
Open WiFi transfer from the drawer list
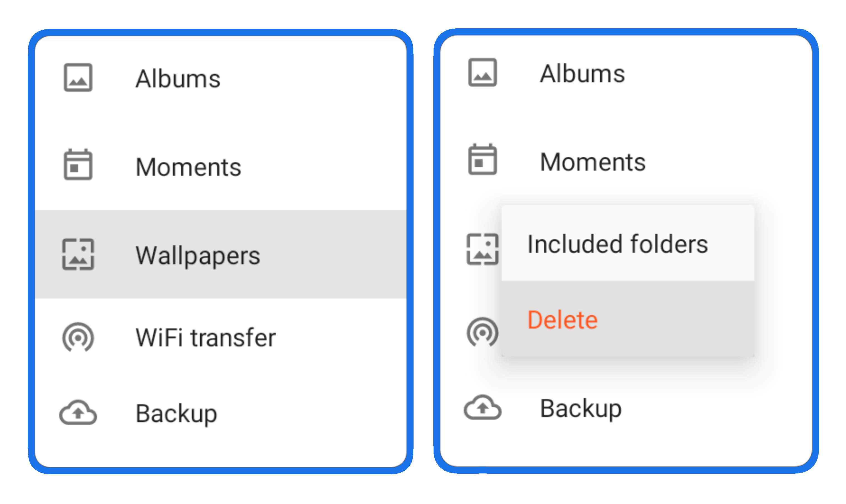point(221,338)
